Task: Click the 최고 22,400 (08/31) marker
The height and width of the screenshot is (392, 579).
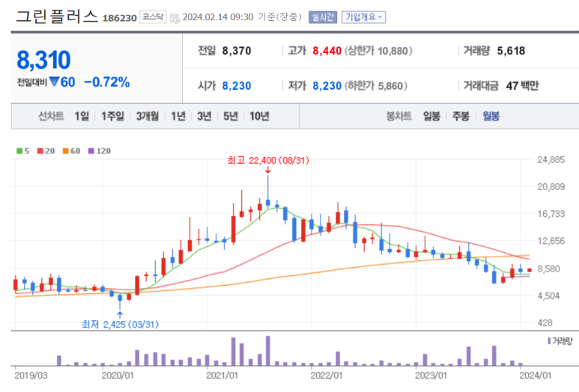Action: (x=268, y=160)
